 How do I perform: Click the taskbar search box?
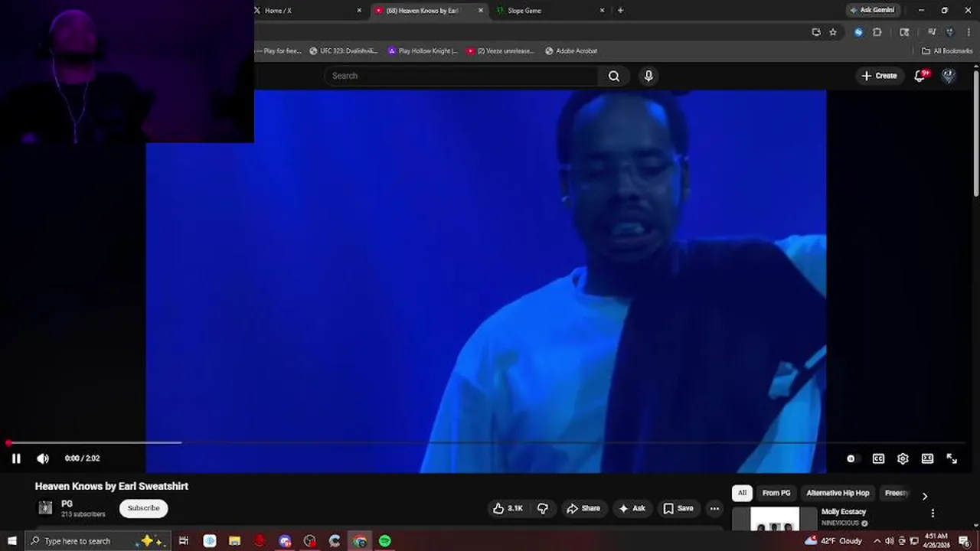pyautogui.click(x=96, y=541)
